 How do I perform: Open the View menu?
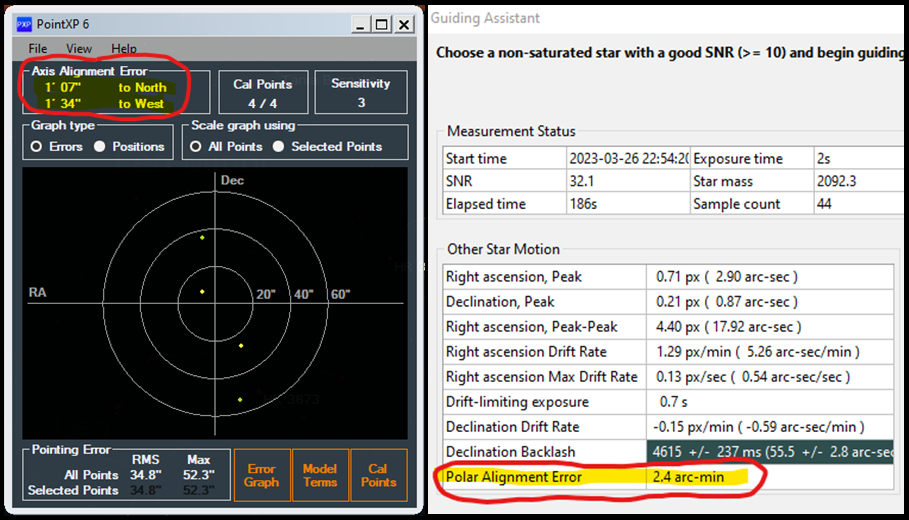click(79, 48)
